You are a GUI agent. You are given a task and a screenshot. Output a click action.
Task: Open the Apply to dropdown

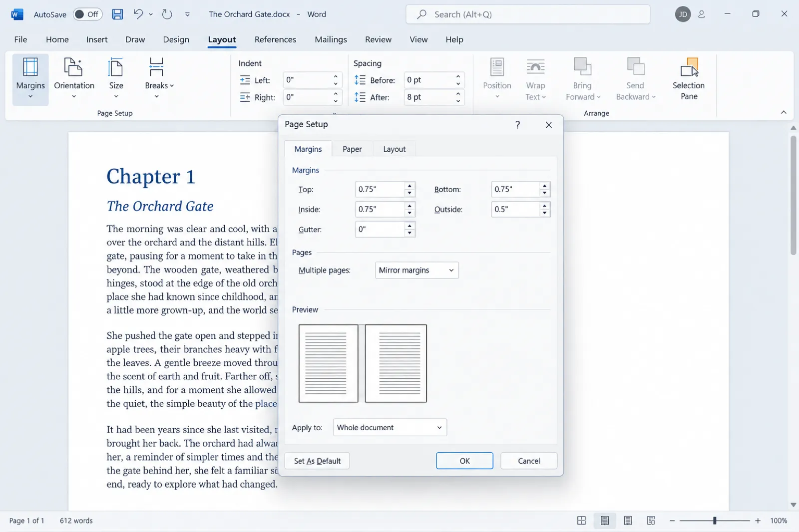pos(390,428)
